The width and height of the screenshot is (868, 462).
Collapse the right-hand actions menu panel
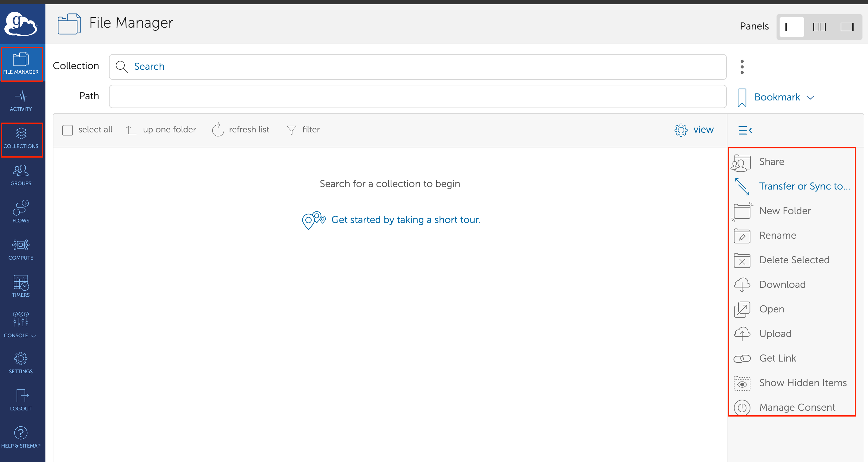coord(745,130)
